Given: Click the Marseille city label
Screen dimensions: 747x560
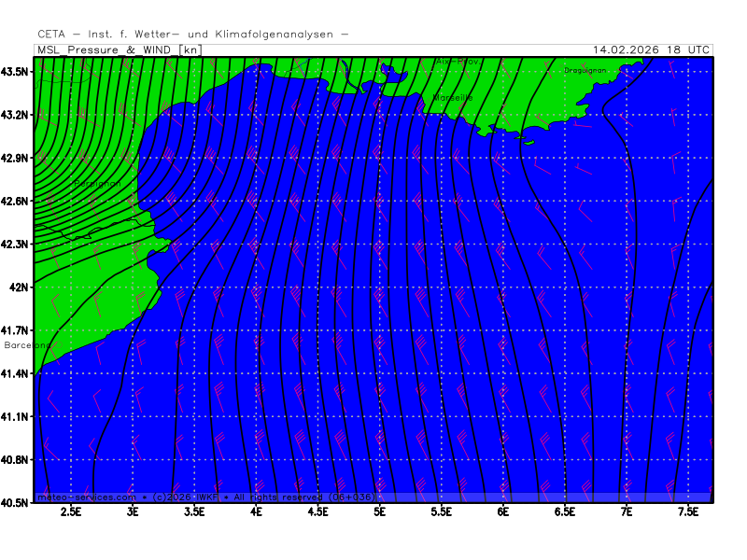Looking at the screenshot, I should coord(453,97).
